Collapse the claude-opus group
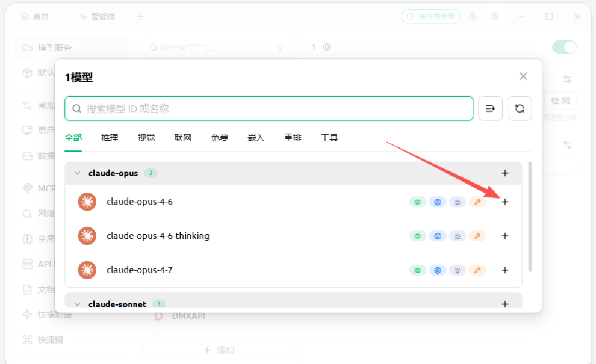 [x=78, y=173]
